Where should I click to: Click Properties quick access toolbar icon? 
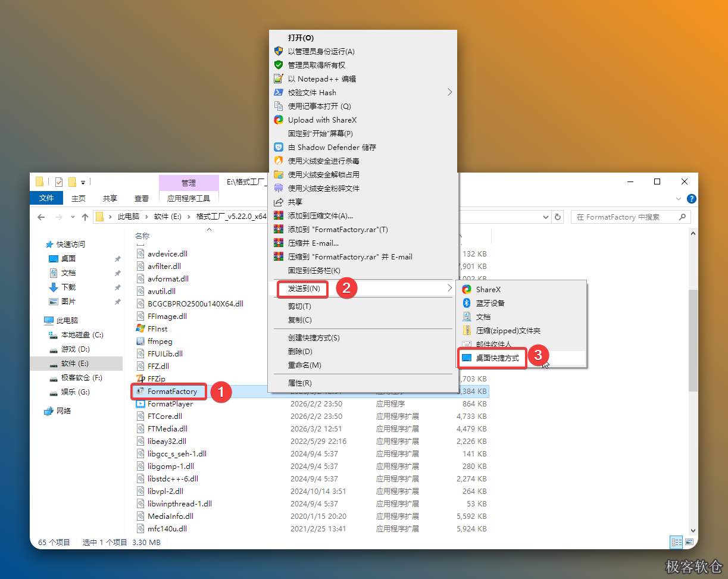coord(59,181)
